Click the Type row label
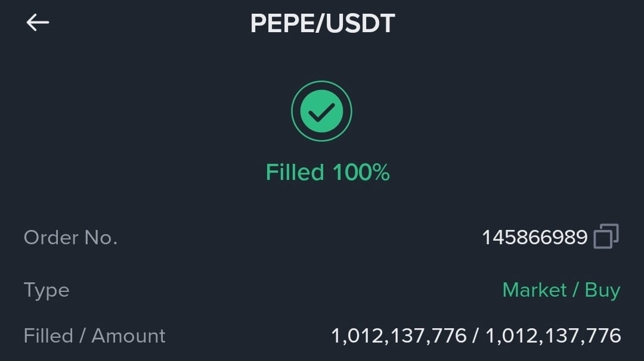The width and height of the screenshot is (644, 361). 47,291
